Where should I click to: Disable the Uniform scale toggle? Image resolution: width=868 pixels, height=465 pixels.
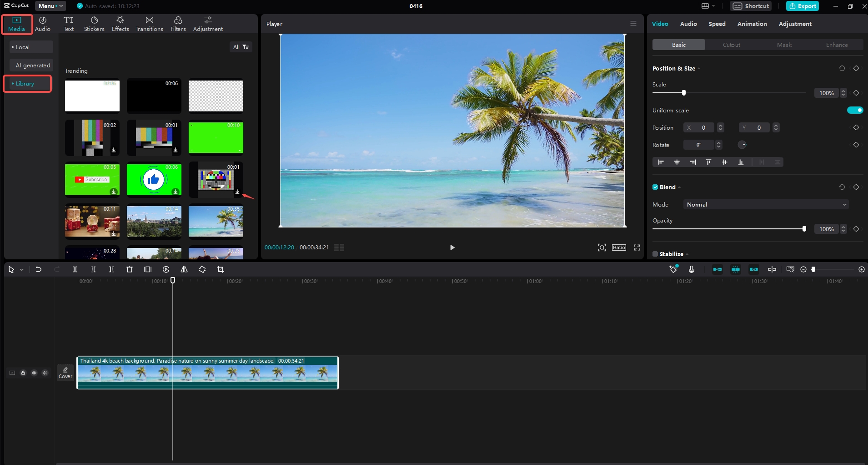coord(855,110)
